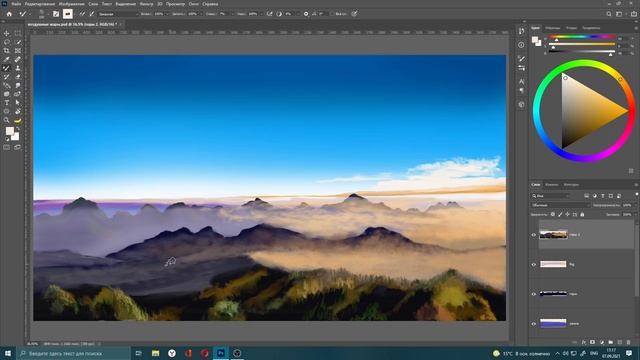Viewport: 640px width, 360px height.
Task: Hide the selected top layer via eye
Action: 533,235
